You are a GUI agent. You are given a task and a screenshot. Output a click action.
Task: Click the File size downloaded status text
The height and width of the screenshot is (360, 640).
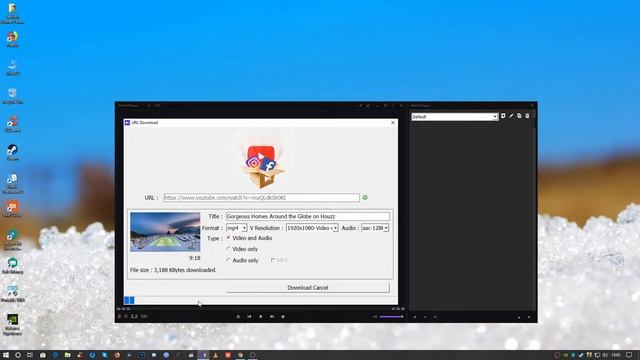[173, 270]
